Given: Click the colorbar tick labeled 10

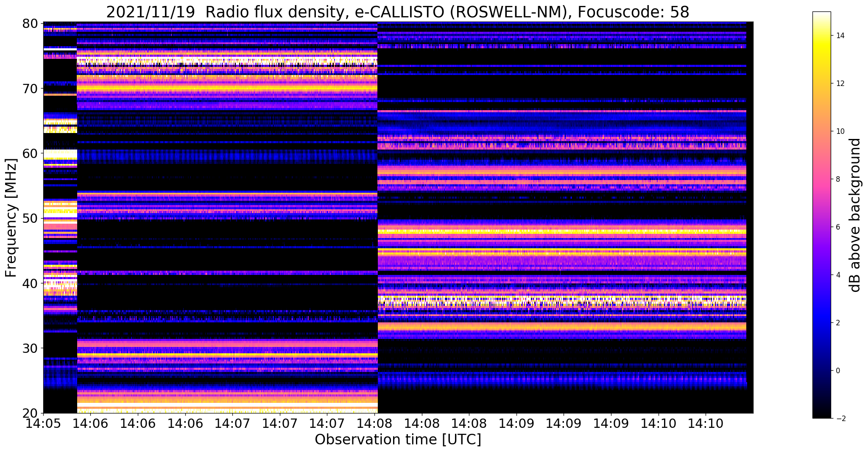Looking at the screenshot, I should (x=840, y=131).
